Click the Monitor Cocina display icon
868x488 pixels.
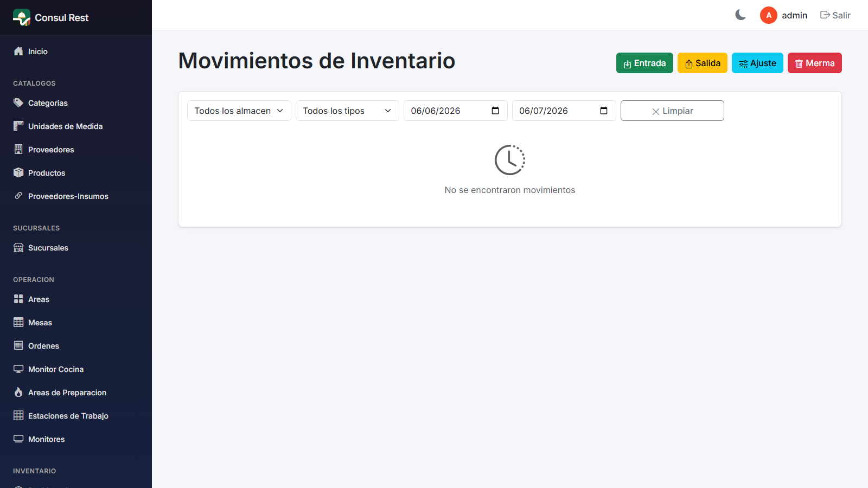(x=18, y=369)
